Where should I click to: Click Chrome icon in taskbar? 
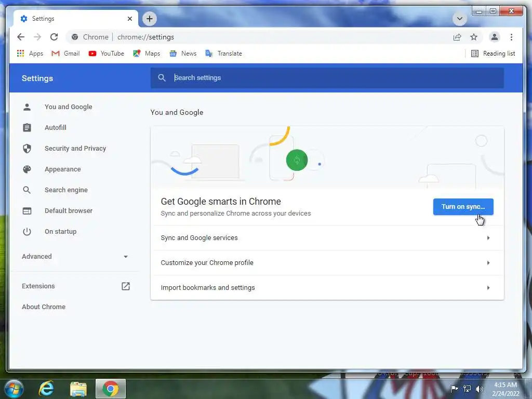pos(111,389)
